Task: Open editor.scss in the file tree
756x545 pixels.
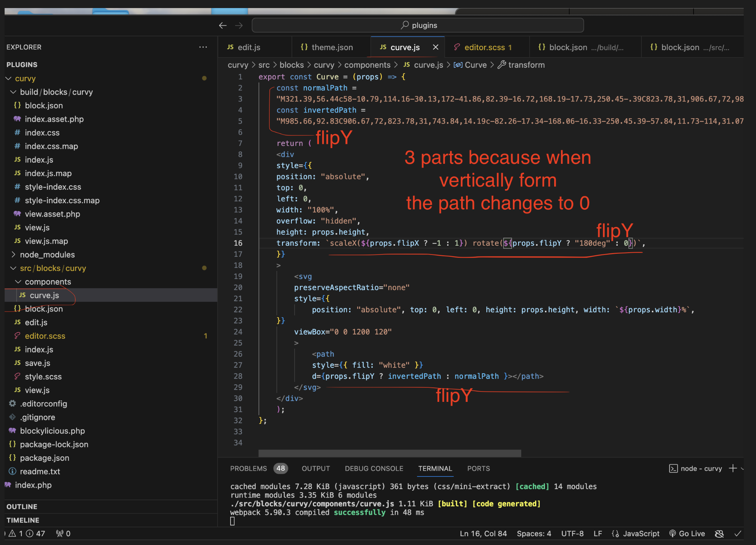Action: point(45,336)
